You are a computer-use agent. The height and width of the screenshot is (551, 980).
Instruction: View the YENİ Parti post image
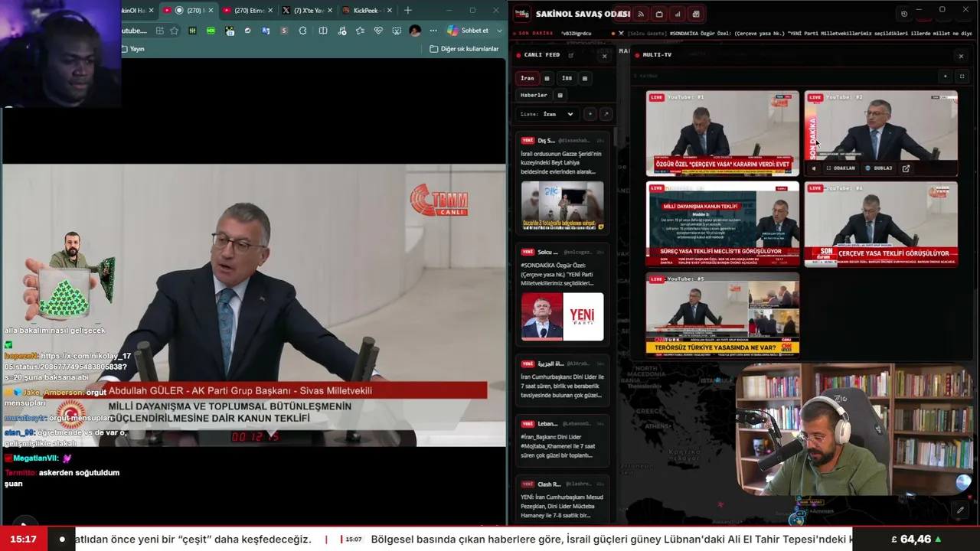tap(562, 317)
